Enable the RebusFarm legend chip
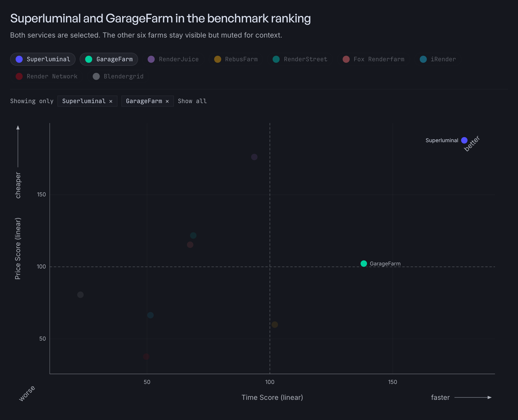Viewport: 518px width, 420px height. (236, 59)
